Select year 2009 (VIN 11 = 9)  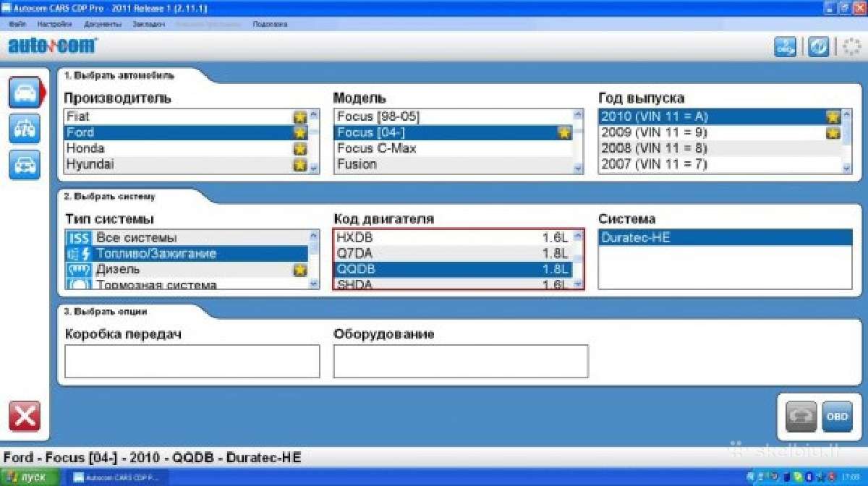click(x=720, y=132)
